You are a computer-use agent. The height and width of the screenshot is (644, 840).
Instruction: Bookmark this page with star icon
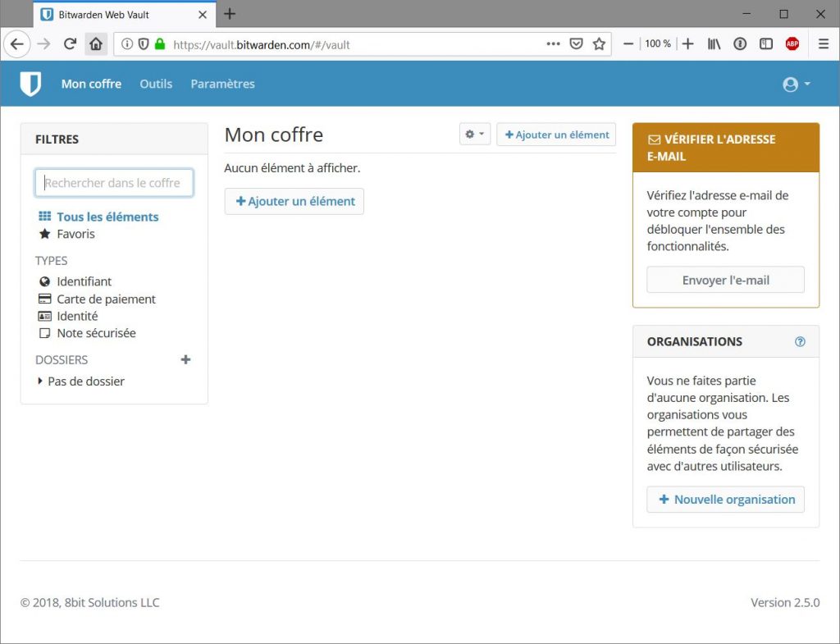(599, 44)
